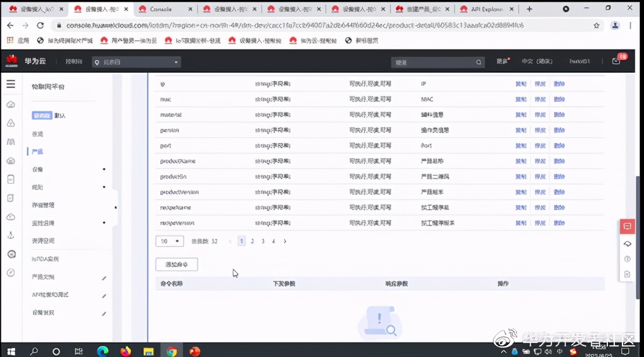Click the document icon in the floating sidebar
Screen dimensions: 644x357
click(x=628, y=274)
